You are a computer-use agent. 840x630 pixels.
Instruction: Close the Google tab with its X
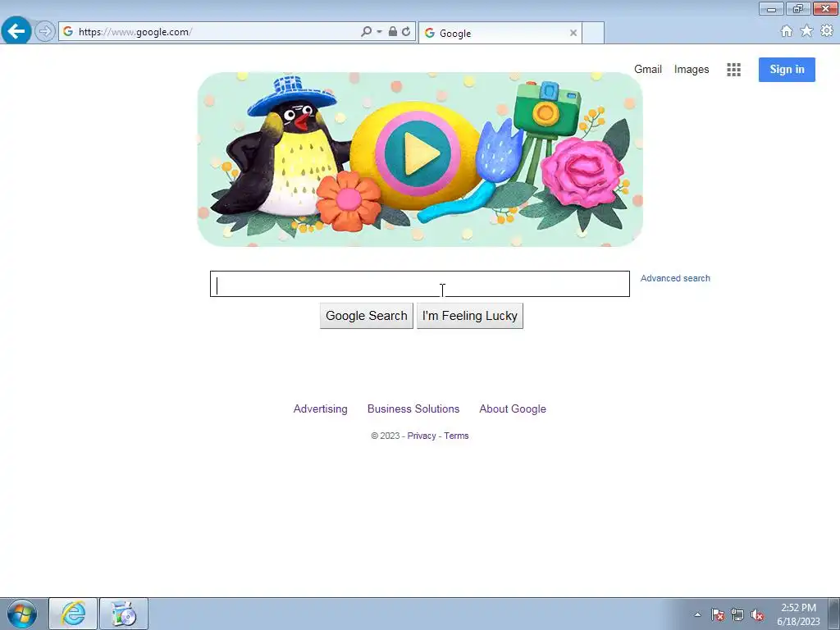click(573, 33)
